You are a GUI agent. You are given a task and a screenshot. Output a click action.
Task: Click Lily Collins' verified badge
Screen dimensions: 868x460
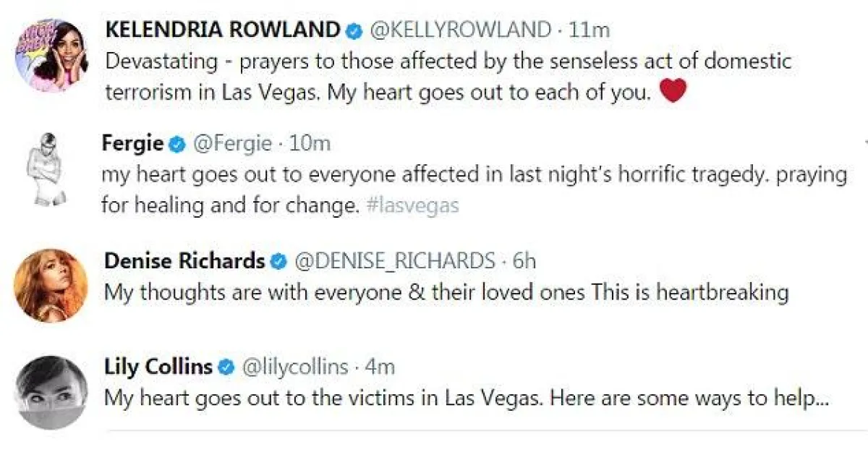226,367
